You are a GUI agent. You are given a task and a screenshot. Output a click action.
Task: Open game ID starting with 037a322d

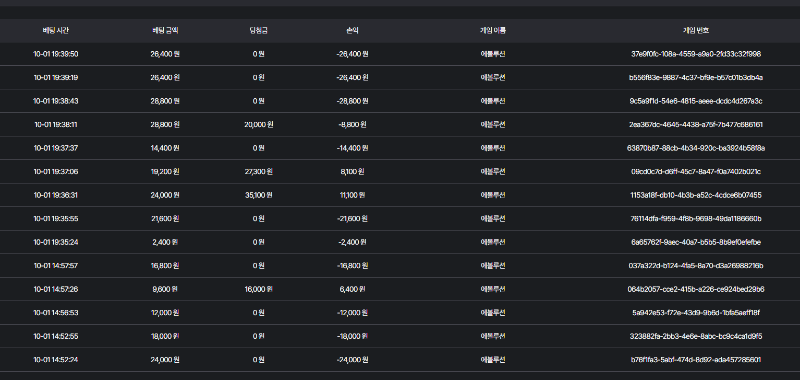pos(696,266)
